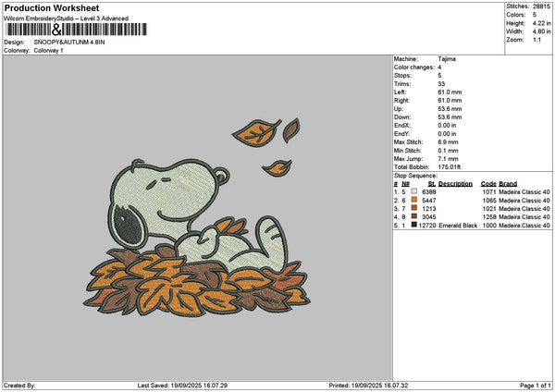The width and height of the screenshot is (555, 392).
Task: Click the 'Page 1 of 1' footer text
Action: [536, 386]
